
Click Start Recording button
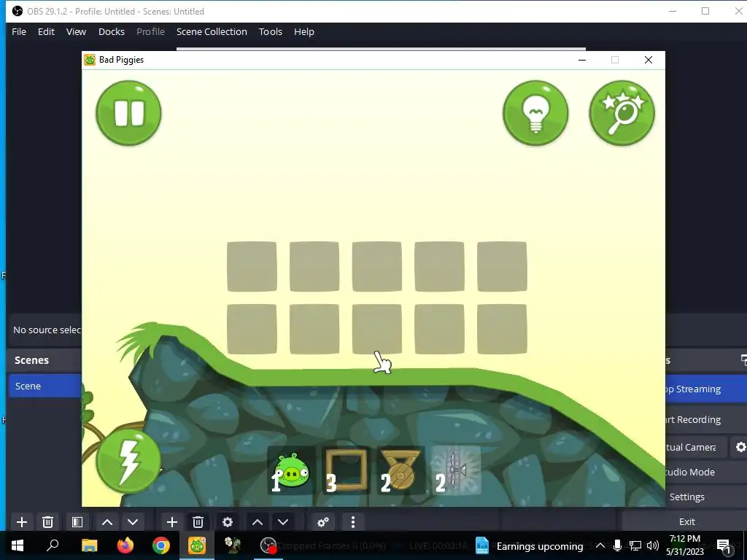(706, 419)
